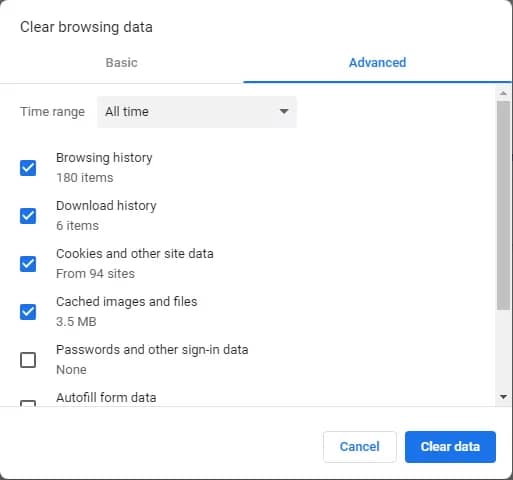Click the vertical scrollbar thumb
Screen dimensions: 513x480
click(504, 206)
